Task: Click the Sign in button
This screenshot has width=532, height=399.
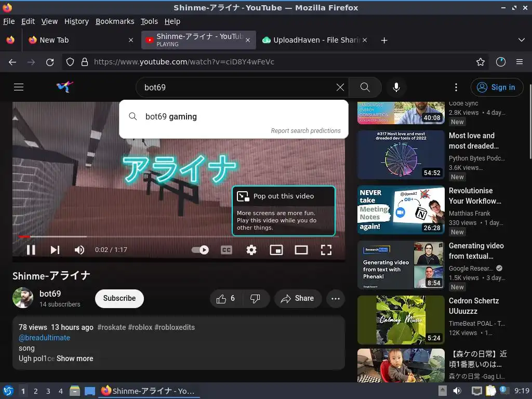Action: [x=497, y=87]
